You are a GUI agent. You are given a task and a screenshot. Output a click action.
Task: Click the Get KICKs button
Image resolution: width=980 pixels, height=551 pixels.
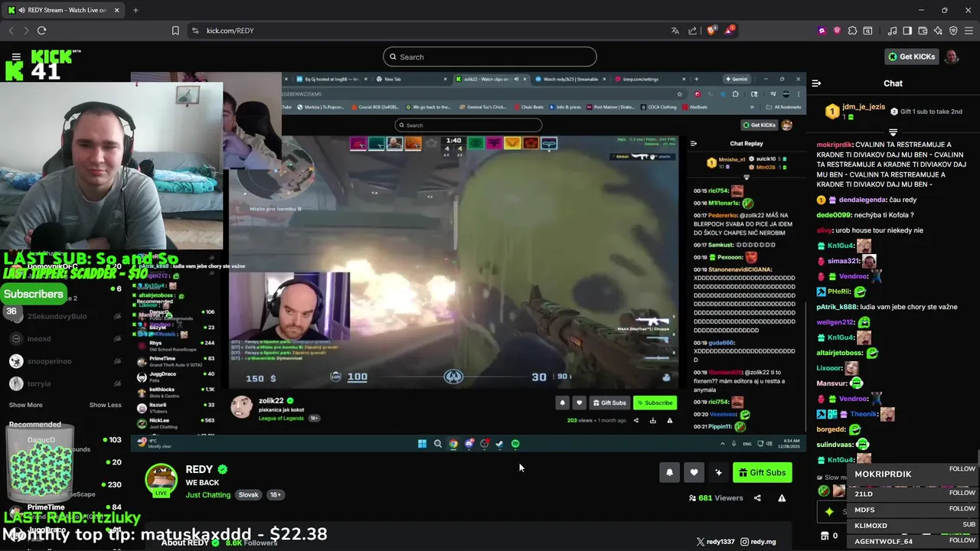pyautogui.click(x=911, y=57)
